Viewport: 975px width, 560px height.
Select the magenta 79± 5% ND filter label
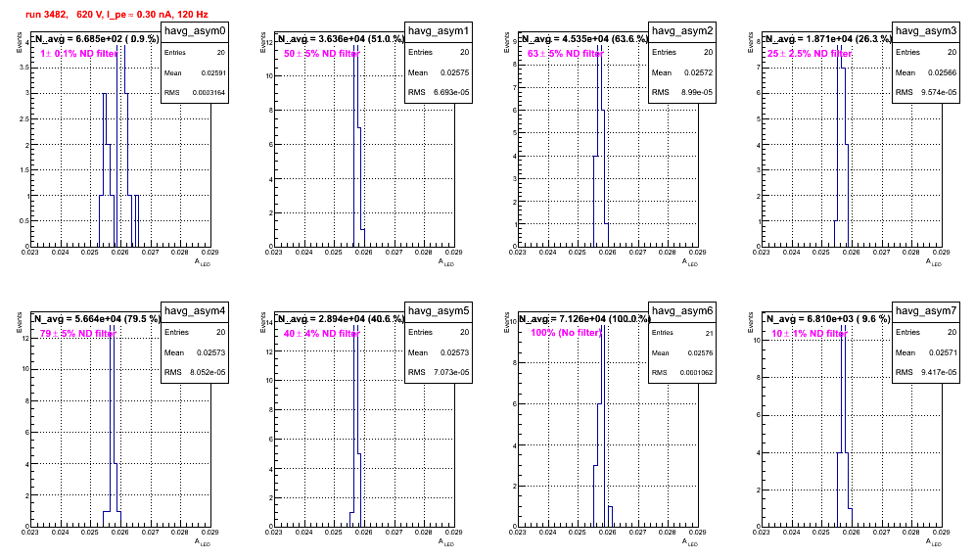click(78, 334)
